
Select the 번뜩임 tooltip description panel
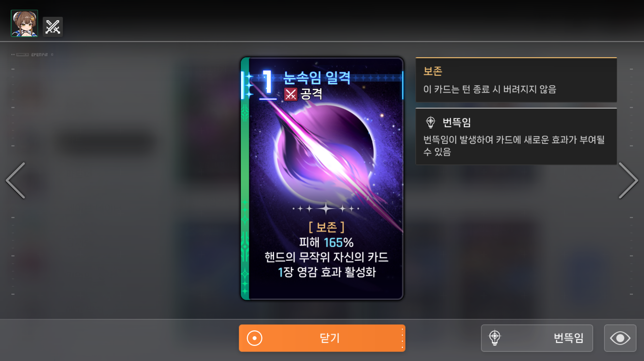[516, 136]
